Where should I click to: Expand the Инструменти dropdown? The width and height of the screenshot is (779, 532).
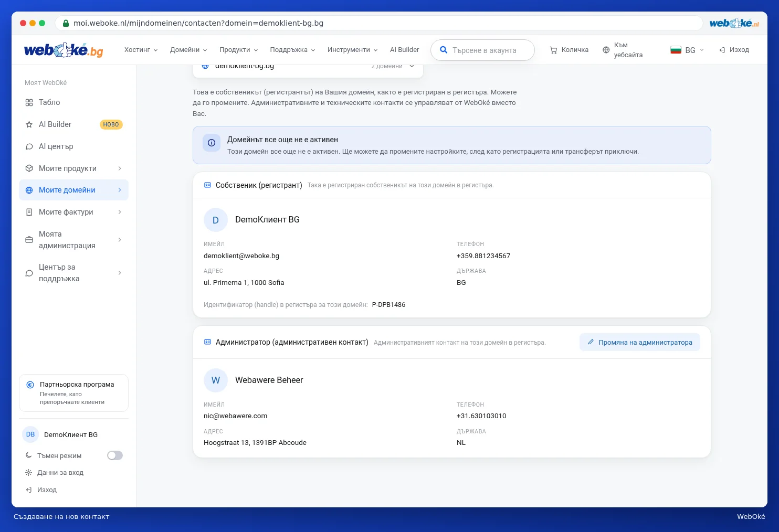pyautogui.click(x=353, y=50)
